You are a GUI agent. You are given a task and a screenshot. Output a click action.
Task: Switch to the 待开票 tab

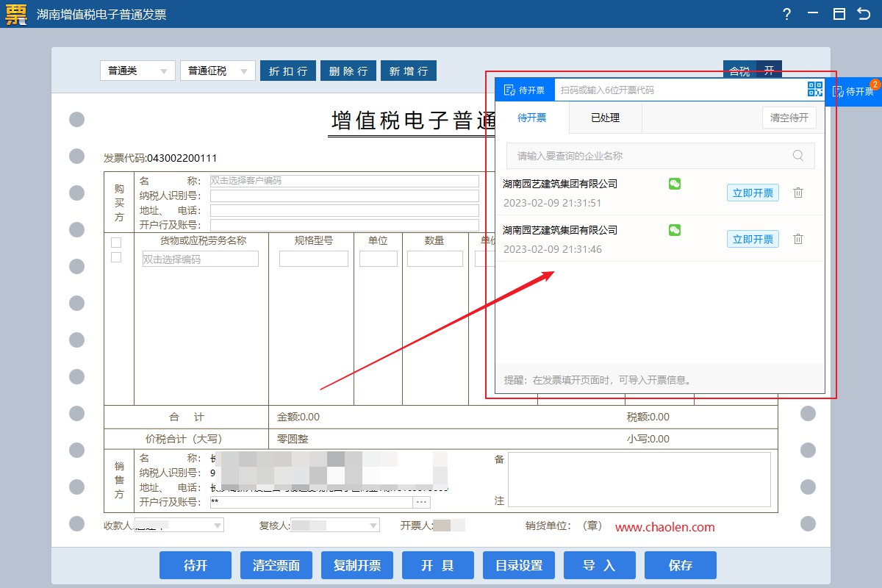pyautogui.click(x=532, y=118)
